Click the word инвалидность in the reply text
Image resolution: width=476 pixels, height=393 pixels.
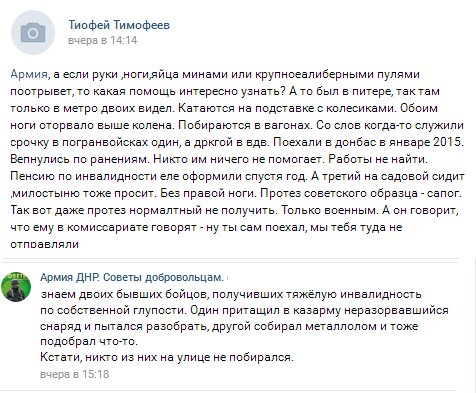(x=380, y=295)
